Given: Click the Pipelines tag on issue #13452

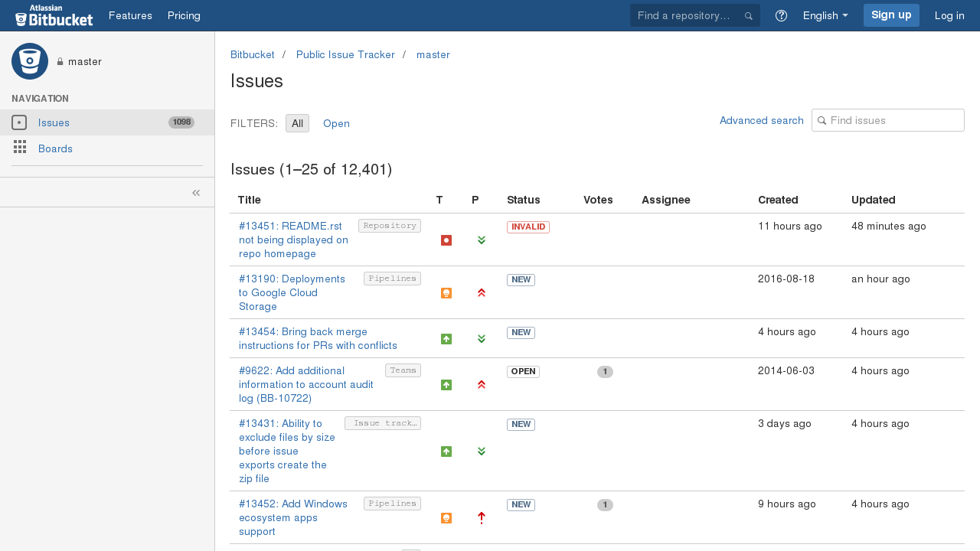Looking at the screenshot, I should coord(392,504).
